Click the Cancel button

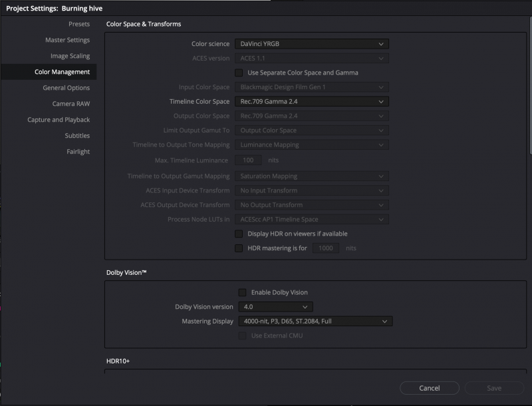click(429, 388)
